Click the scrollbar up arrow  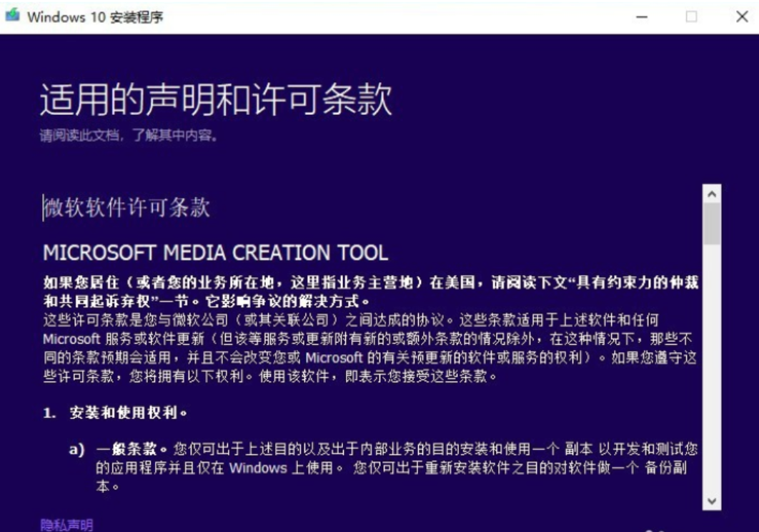[x=711, y=194]
